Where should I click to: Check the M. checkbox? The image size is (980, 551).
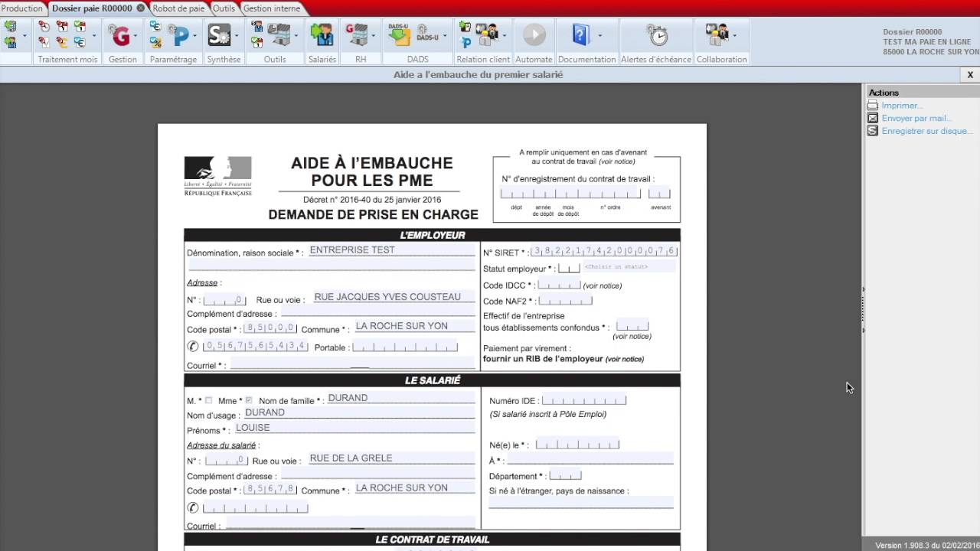point(208,400)
